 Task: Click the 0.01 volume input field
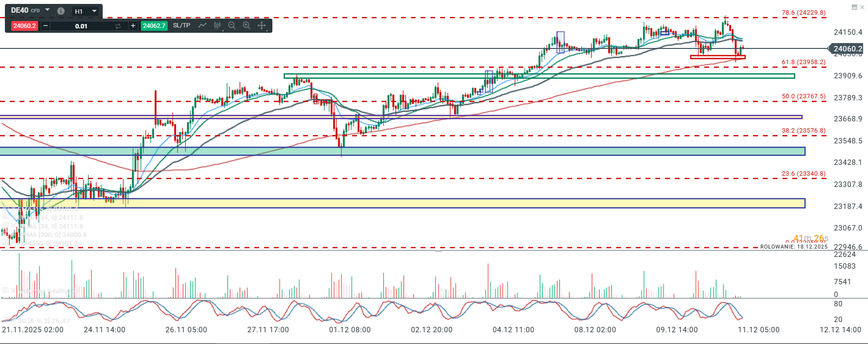pos(81,26)
